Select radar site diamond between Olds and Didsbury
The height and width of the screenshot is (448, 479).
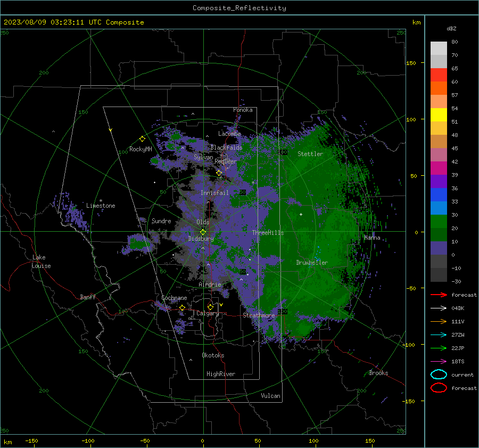tap(203, 232)
